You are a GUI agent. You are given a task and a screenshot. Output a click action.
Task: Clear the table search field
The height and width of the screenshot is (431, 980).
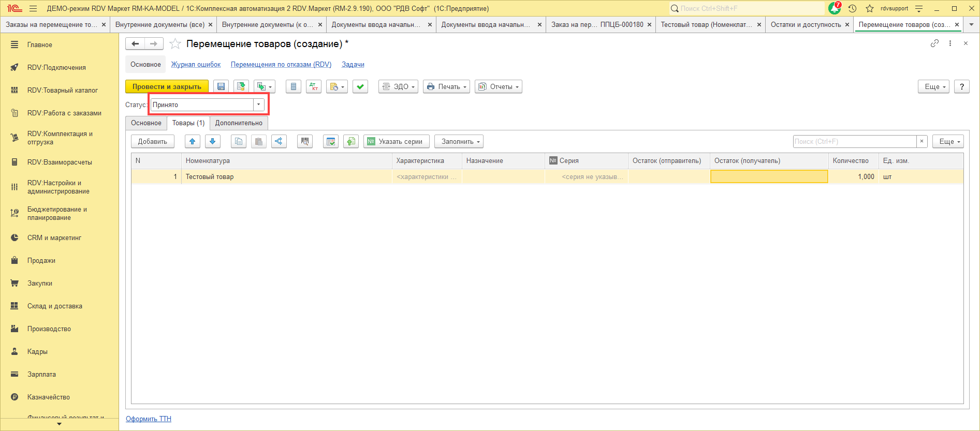point(922,141)
